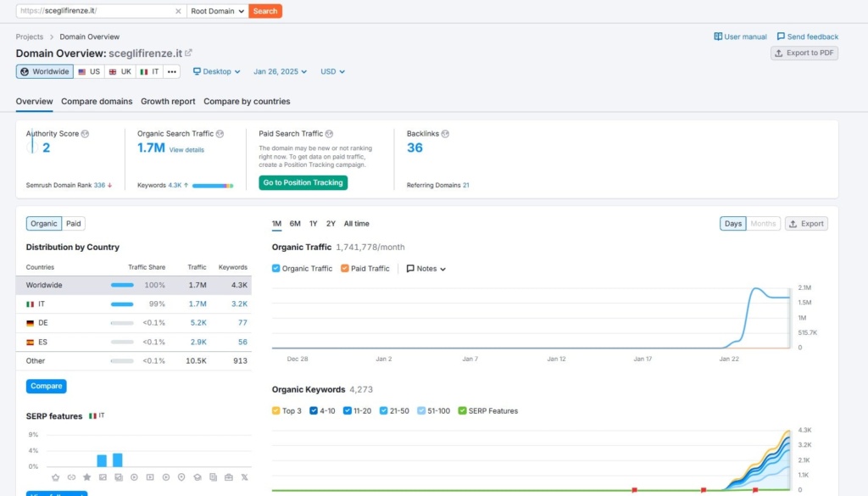
Task: Open sceglifirenze.it via the external link icon
Action: pyautogui.click(x=189, y=53)
